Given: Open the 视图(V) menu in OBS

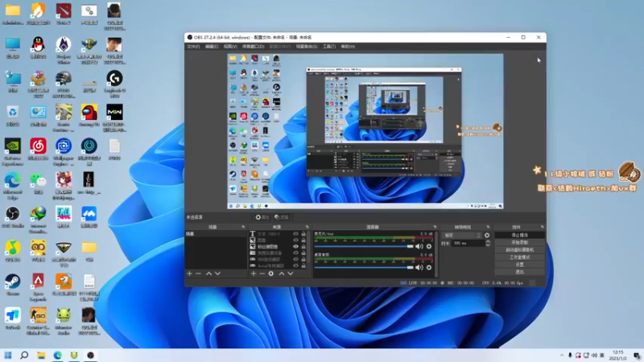Looking at the screenshot, I should point(230,47).
